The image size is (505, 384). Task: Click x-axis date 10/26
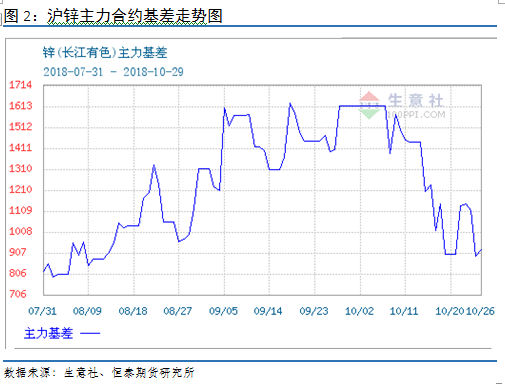(x=480, y=311)
